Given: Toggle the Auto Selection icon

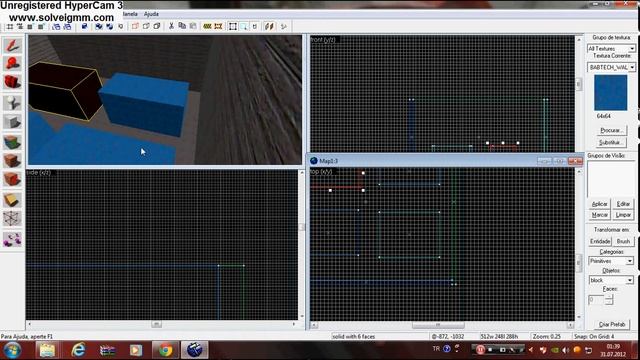Looking at the screenshot, I should (244, 27).
